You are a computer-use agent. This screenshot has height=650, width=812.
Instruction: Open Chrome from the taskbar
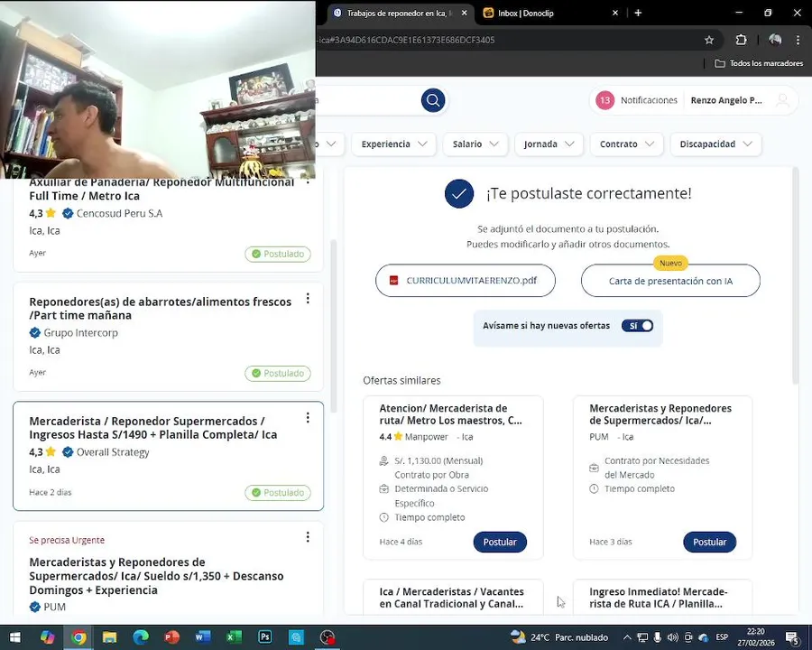click(x=78, y=637)
